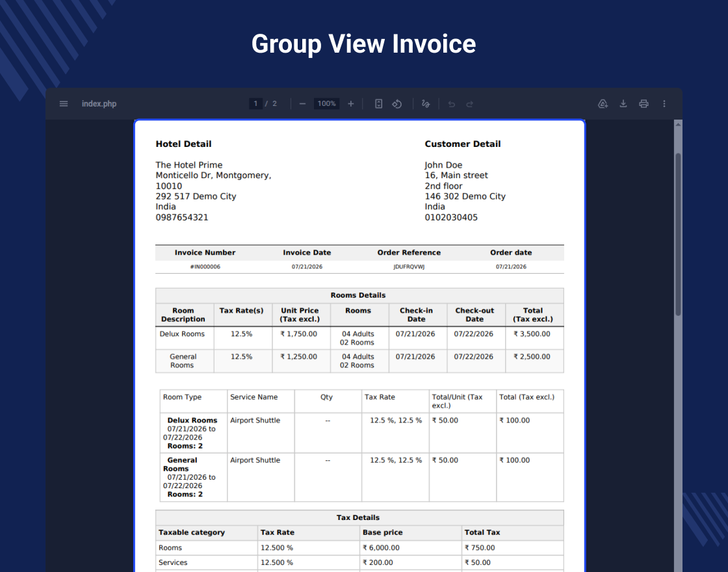Click invoice number #IN000006
This screenshot has height=572, width=728.
205,266
